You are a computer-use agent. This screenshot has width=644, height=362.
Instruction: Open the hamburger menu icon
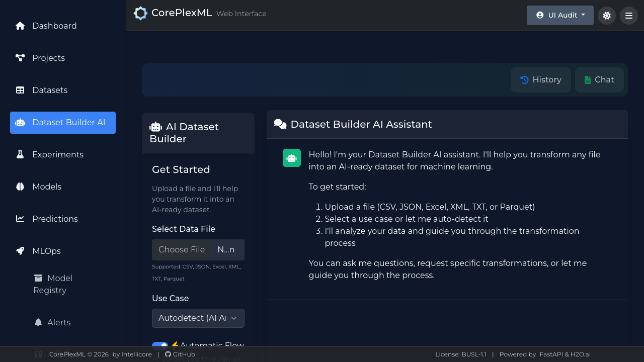pyautogui.click(x=628, y=16)
